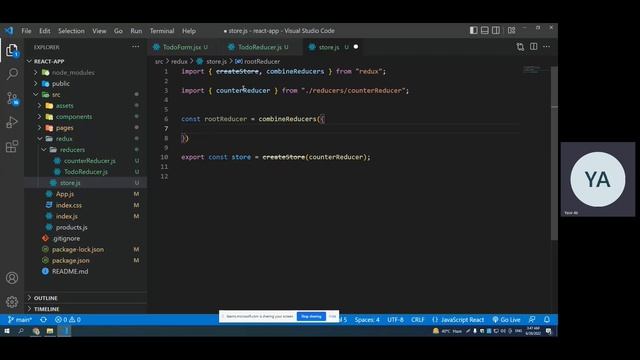Open Changes compare icon in editor toolbar
The width and height of the screenshot is (640, 360).
coord(520,47)
